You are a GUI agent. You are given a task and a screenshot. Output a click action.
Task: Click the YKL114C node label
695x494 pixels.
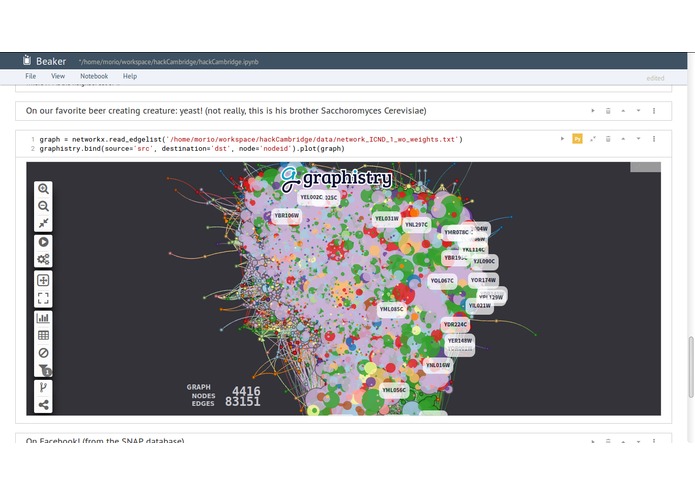[x=473, y=250]
